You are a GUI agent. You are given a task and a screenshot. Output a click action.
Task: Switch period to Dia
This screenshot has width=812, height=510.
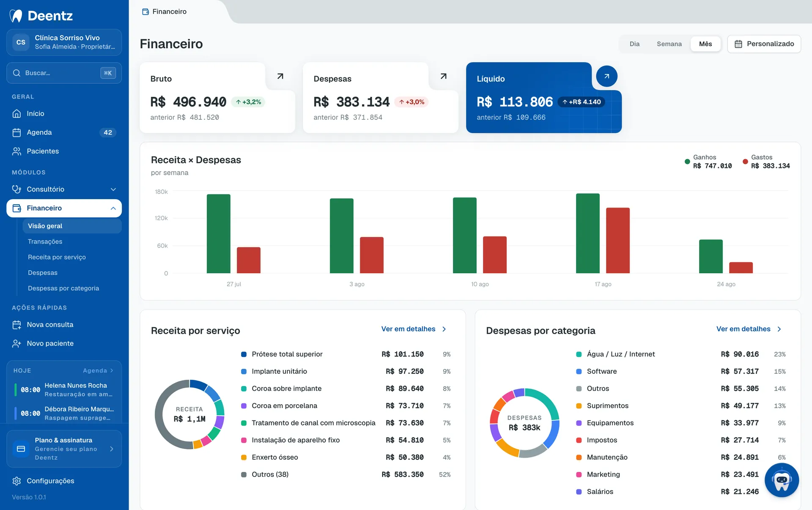[x=634, y=44]
